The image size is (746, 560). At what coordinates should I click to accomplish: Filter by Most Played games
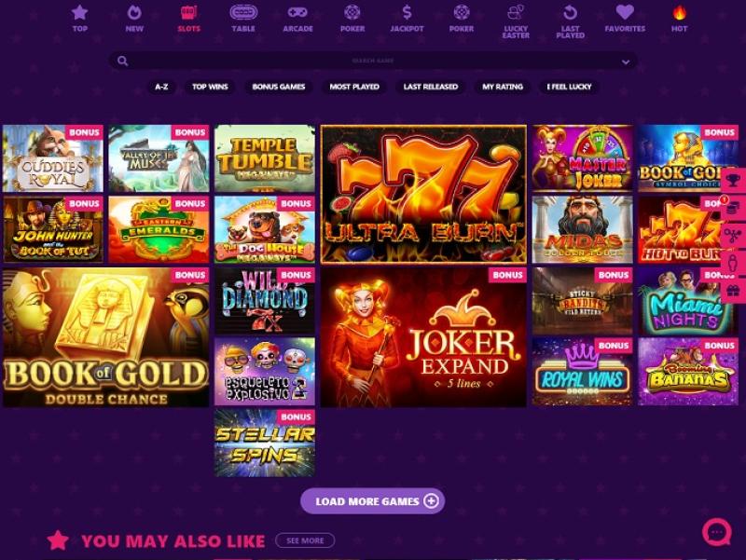[x=354, y=87]
